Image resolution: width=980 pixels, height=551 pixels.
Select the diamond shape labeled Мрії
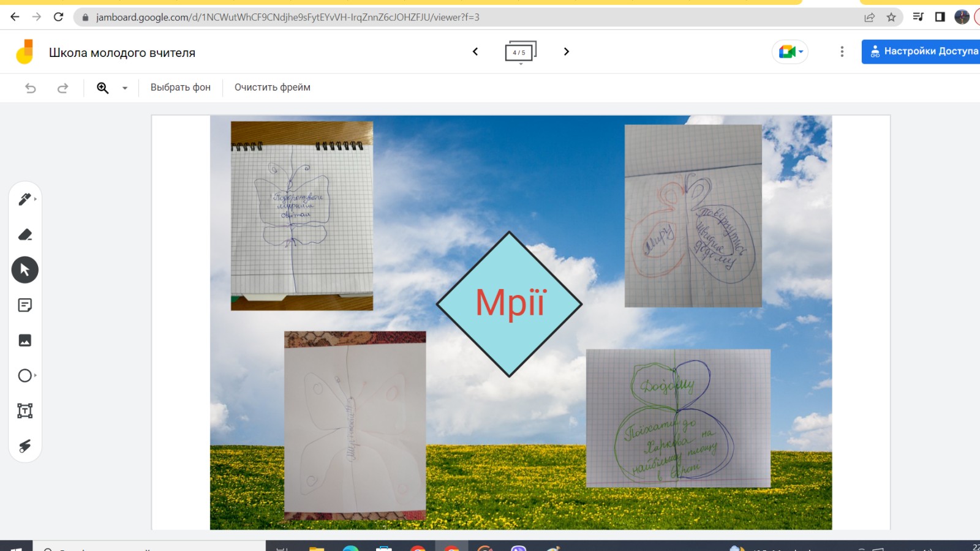510,304
